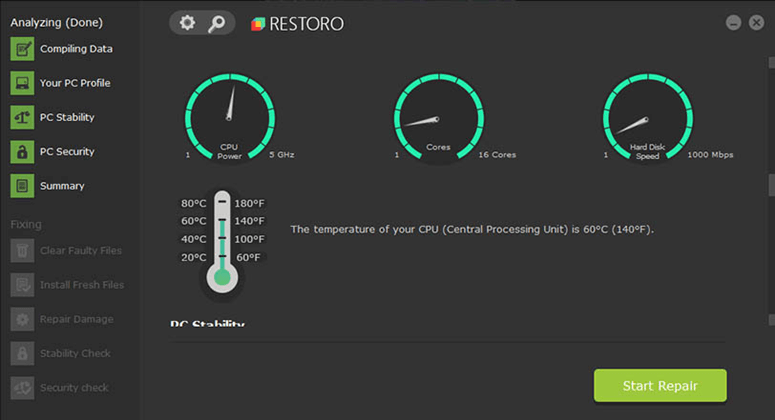Select Repair Damage step label
The image size is (775, 420).
[x=77, y=319]
